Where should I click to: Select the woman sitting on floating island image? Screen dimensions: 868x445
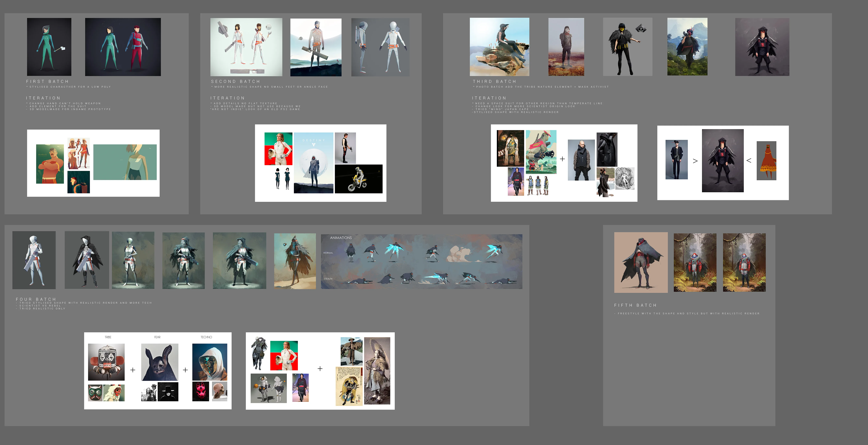[x=499, y=47]
